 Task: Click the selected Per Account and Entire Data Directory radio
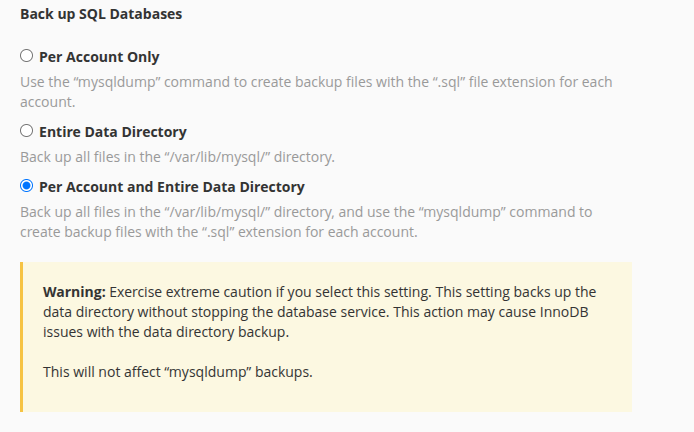pos(27,186)
